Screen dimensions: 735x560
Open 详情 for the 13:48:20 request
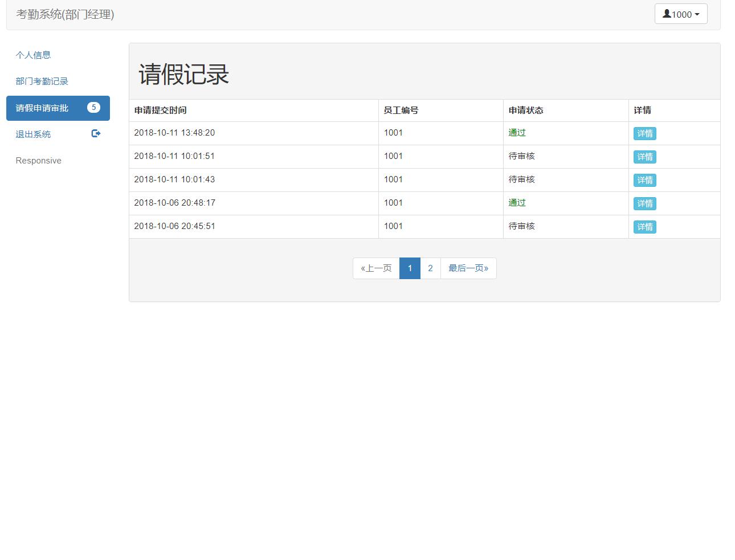(x=644, y=133)
